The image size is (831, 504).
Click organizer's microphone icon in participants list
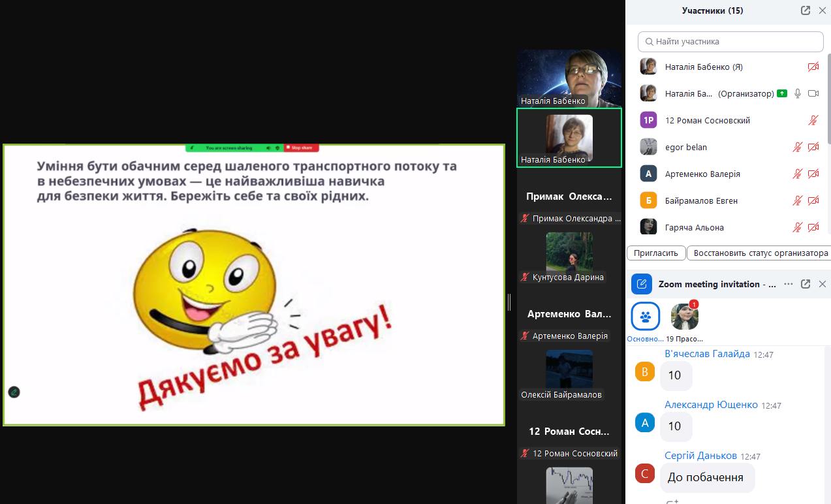[797, 93]
